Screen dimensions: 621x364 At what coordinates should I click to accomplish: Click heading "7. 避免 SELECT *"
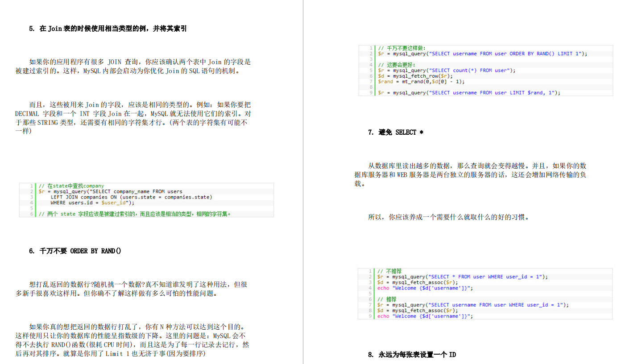pos(396,132)
